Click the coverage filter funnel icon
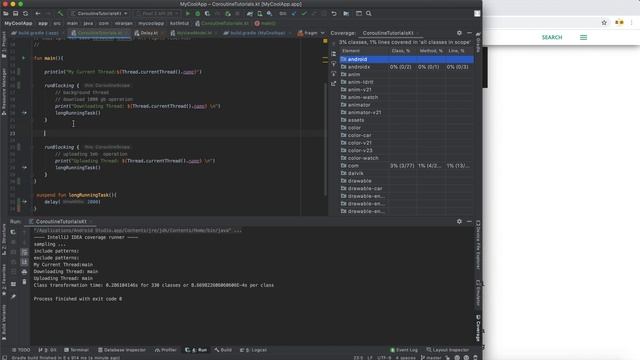 click(333, 64)
